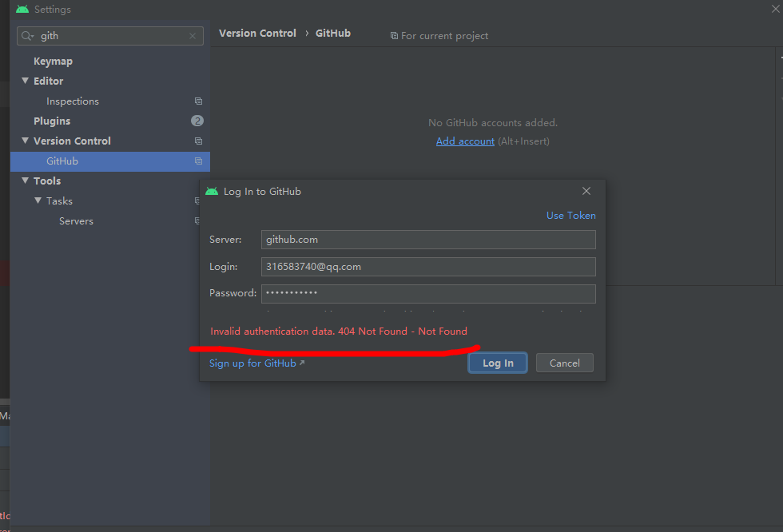The width and height of the screenshot is (783, 532).
Task: Open the Keymap settings page
Action: coord(53,62)
